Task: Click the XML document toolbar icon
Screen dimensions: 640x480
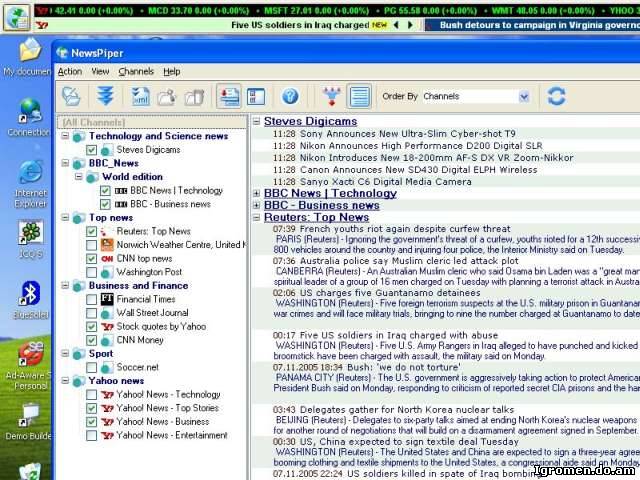Action: click(x=140, y=97)
